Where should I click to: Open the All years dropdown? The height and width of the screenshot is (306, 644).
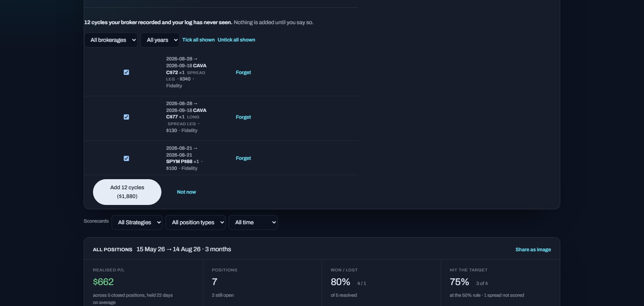click(x=160, y=40)
